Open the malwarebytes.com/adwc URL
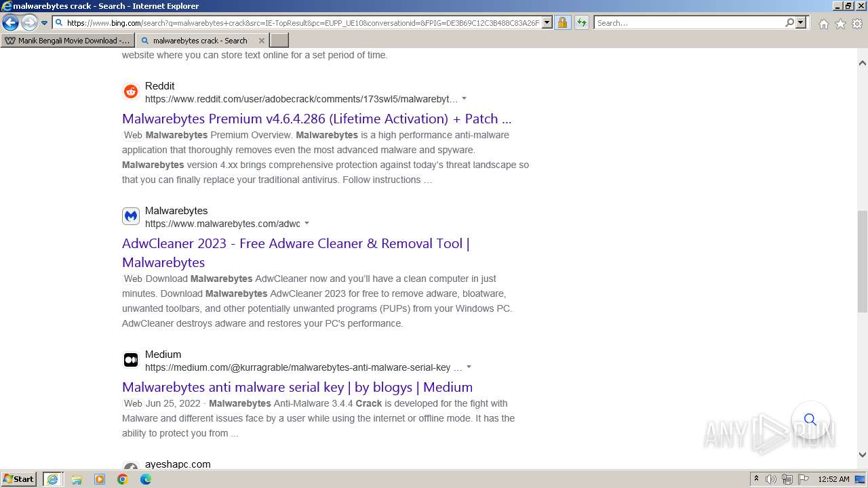The height and width of the screenshot is (488, 868). [222, 224]
